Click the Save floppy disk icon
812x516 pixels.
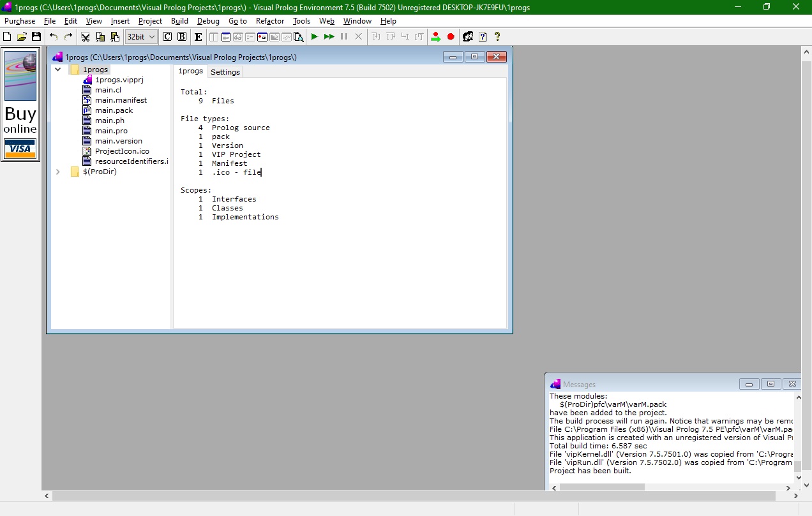point(36,37)
